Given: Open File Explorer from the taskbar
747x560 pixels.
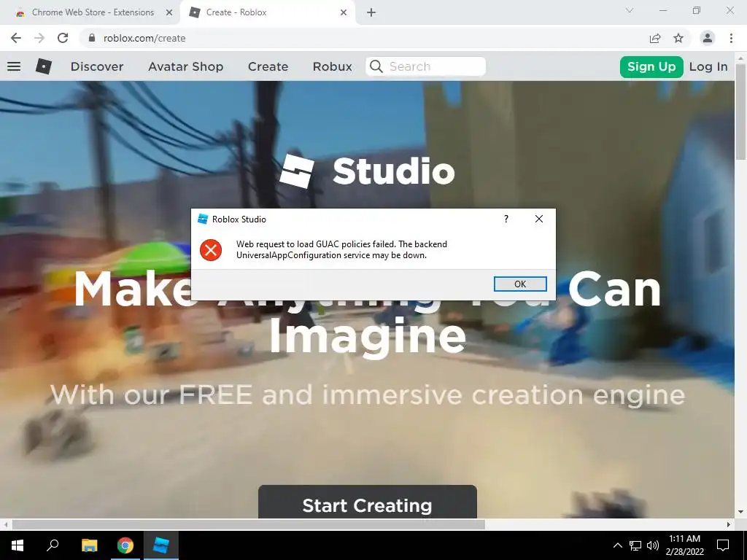Looking at the screenshot, I should click(89, 545).
